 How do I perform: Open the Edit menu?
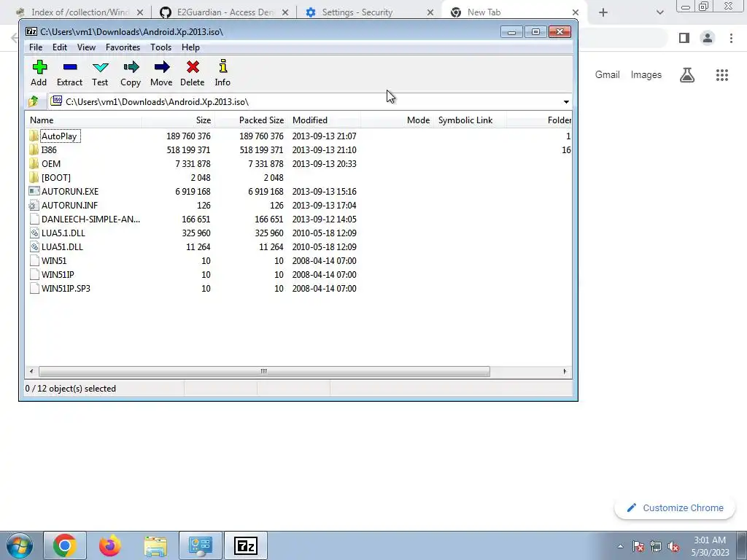tap(60, 47)
